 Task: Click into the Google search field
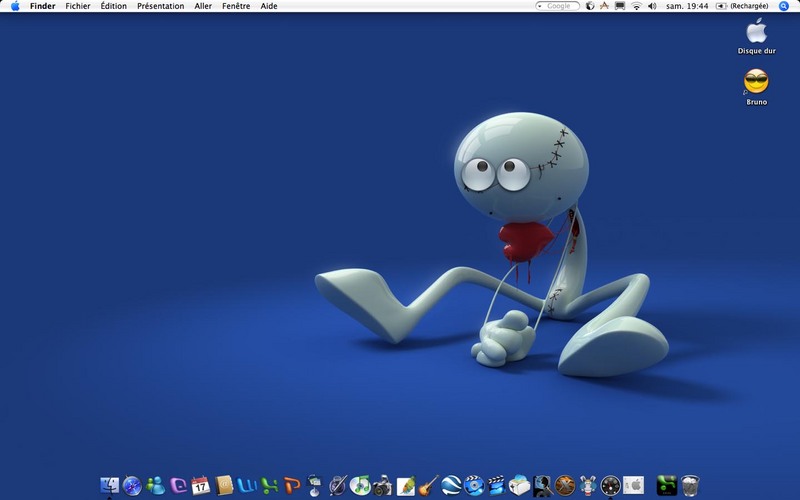560,6
